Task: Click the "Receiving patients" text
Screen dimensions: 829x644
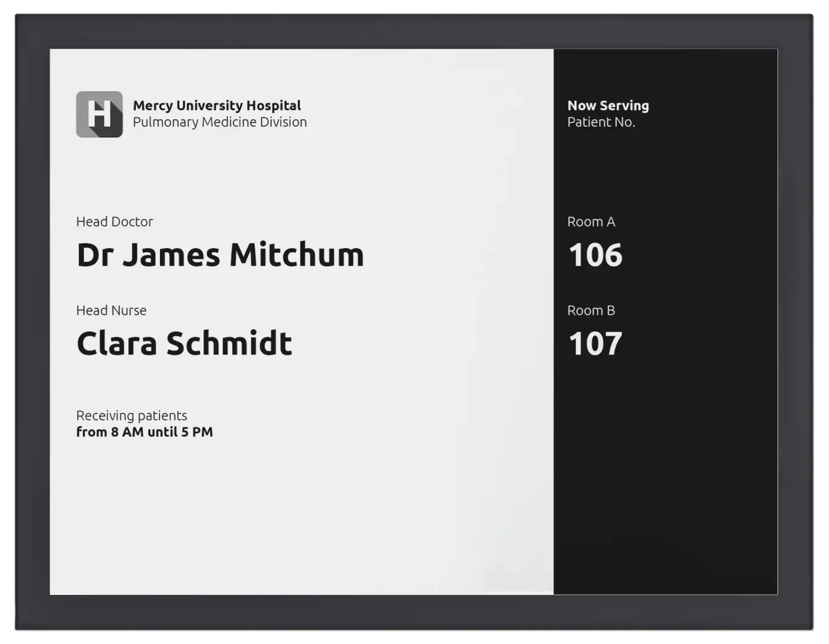Action: [131, 416]
